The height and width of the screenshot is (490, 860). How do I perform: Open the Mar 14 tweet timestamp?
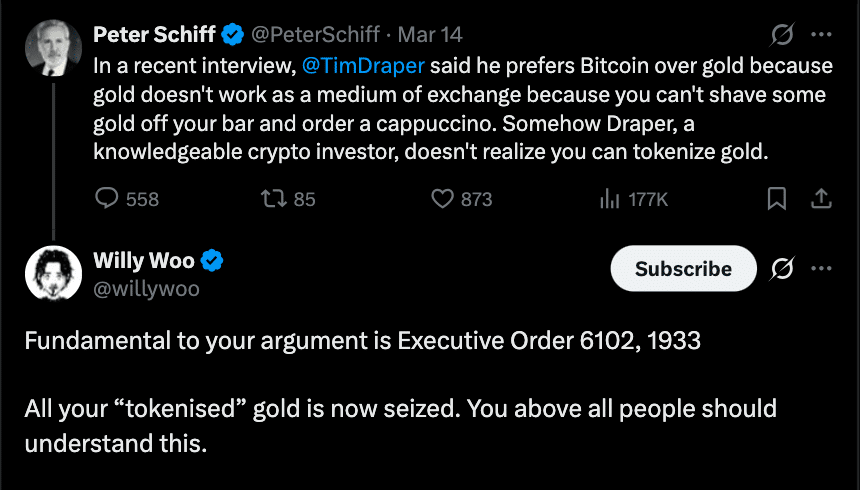coord(430,35)
